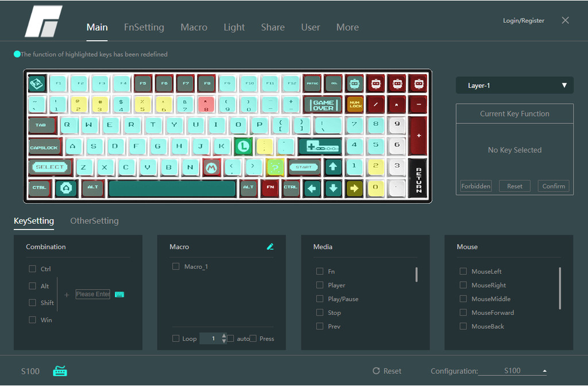The height and width of the screenshot is (386, 588).
Task: Click the Please Enter key input field
Action: tap(92, 294)
